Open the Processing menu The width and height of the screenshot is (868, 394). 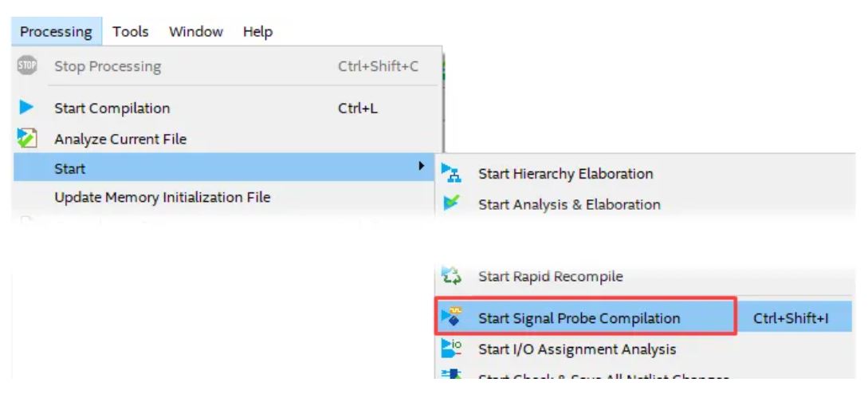point(56,32)
